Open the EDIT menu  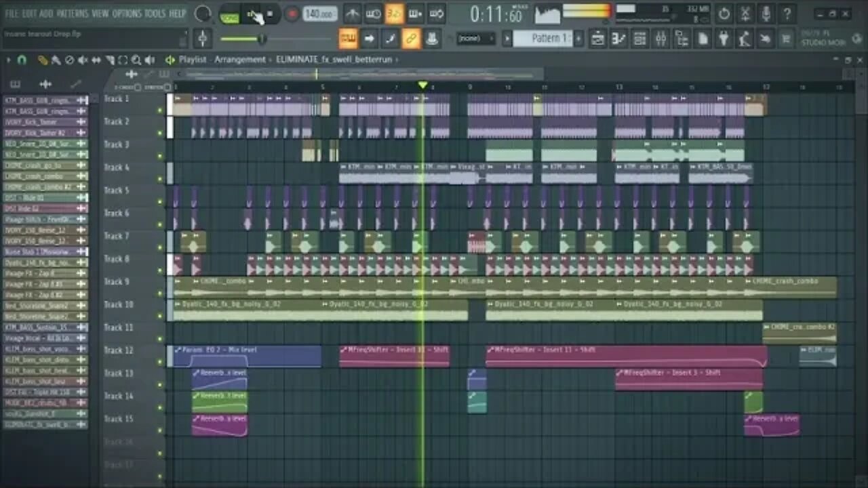pos(28,14)
